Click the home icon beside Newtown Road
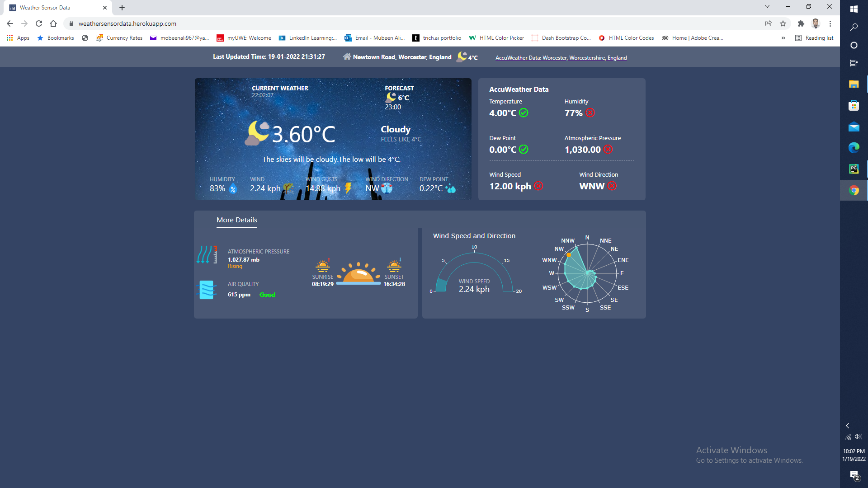 pos(347,57)
